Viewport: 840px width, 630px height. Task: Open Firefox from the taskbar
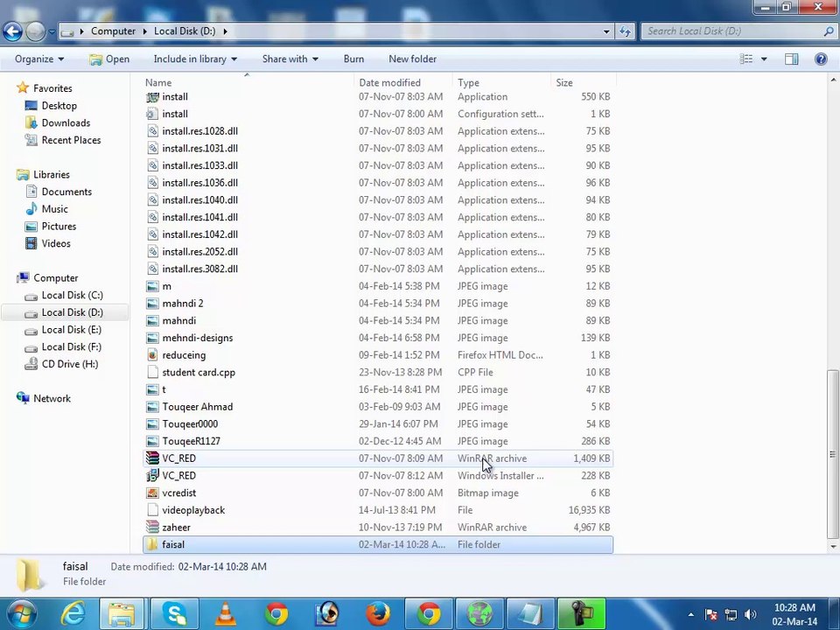pos(378,614)
